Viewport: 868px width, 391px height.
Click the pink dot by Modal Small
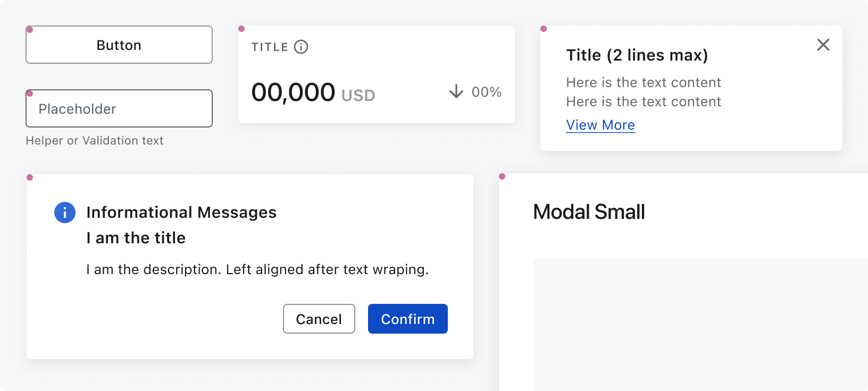click(x=502, y=176)
